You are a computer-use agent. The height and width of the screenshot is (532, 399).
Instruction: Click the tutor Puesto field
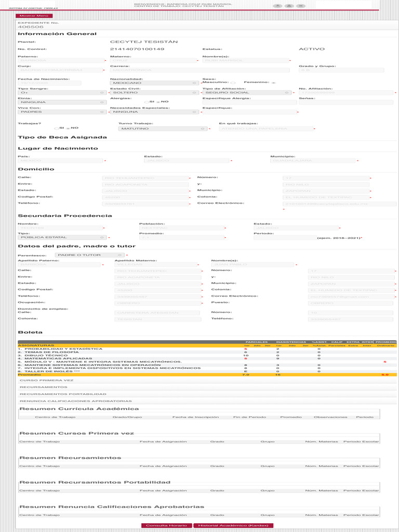coord(351,303)
